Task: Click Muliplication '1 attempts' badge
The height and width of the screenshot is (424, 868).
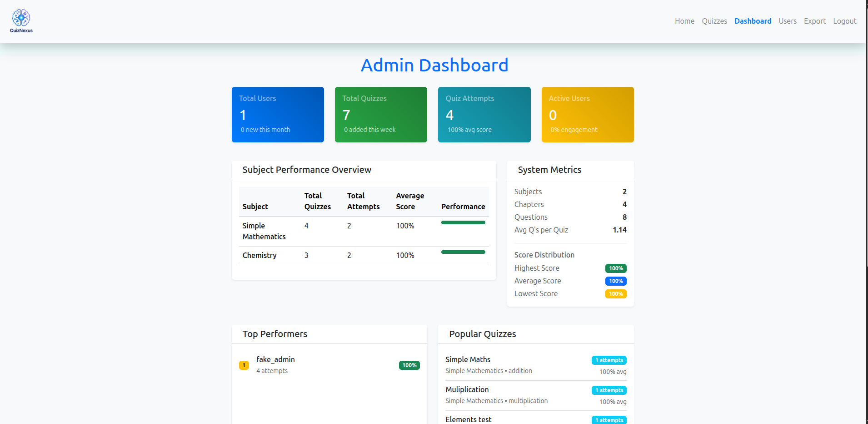Action: tap(609, 390)
